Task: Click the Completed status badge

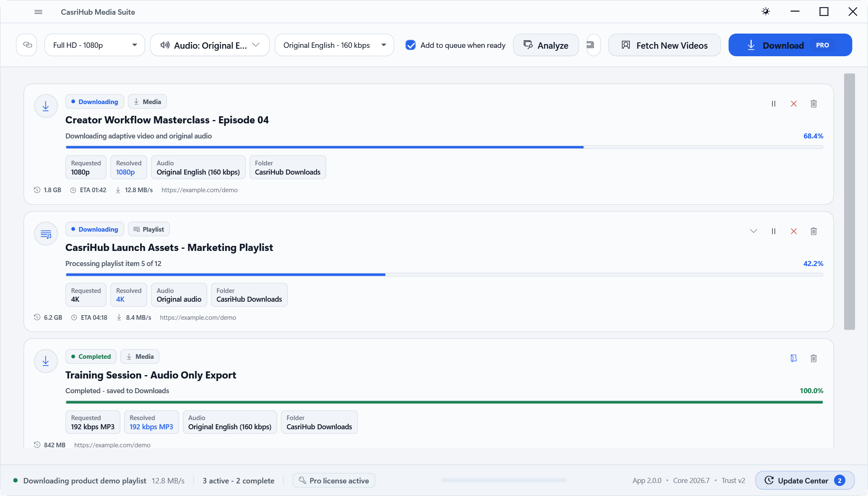Action: 91,357
